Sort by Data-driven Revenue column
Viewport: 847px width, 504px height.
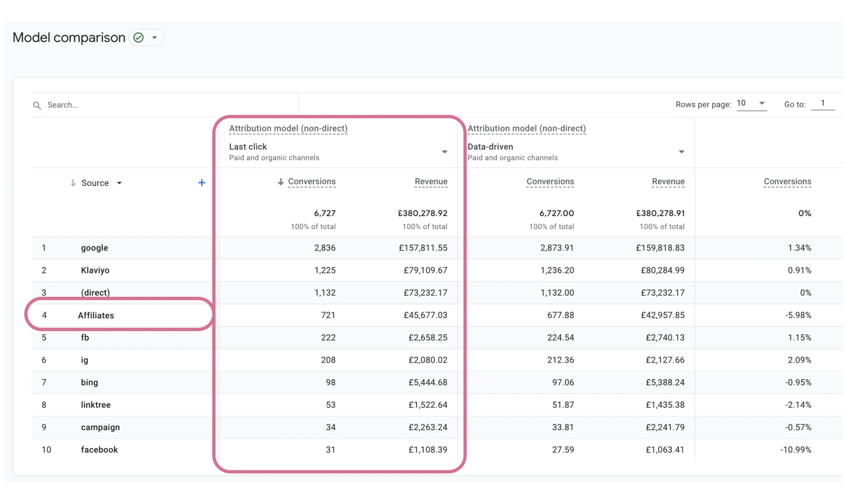click(668, 181)
